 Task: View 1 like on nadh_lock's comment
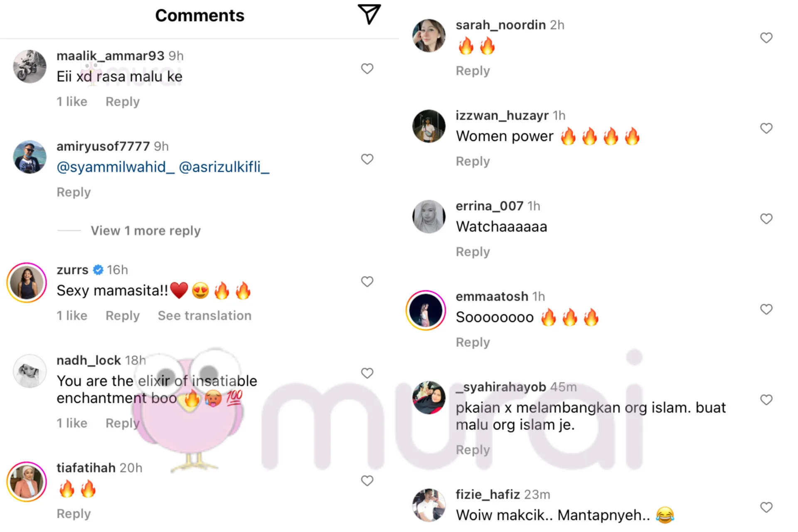click(x=72, y=423)
